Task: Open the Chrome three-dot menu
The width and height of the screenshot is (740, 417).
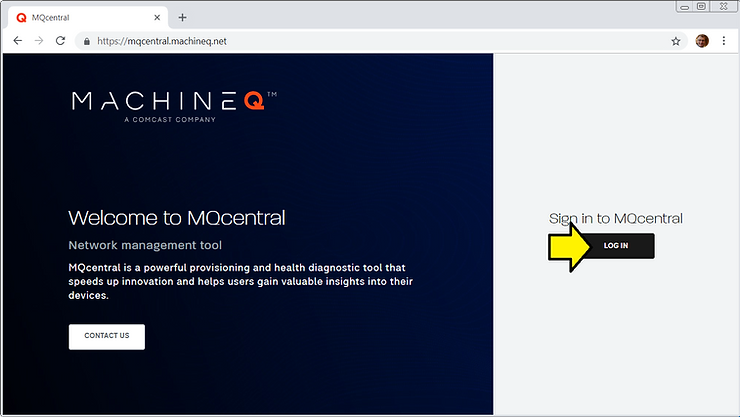Action: (x=725, y=41)
